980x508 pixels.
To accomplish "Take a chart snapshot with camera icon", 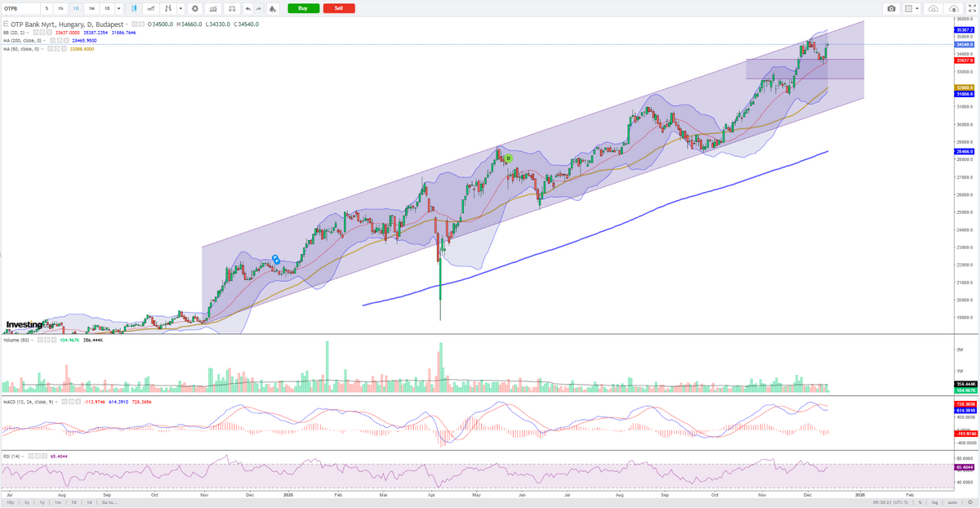I will 891,8.
